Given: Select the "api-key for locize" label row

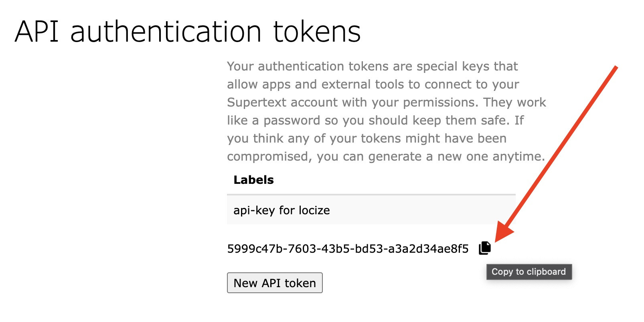Looking at the screenshot, I should [371, 210].
